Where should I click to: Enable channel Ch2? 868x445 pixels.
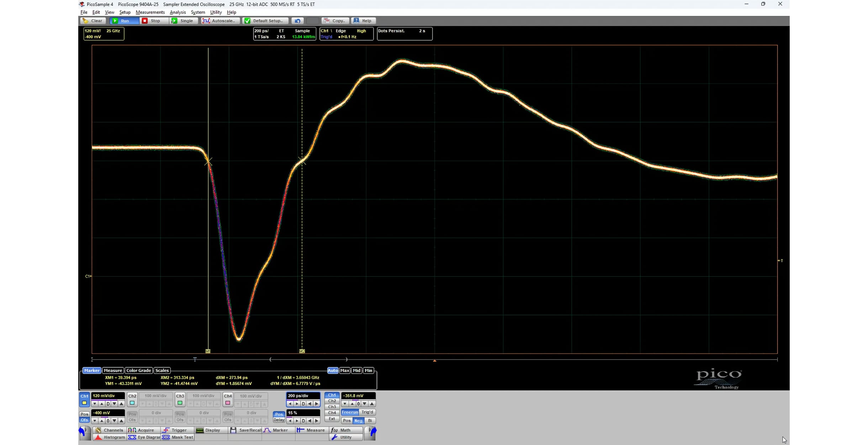132,399
